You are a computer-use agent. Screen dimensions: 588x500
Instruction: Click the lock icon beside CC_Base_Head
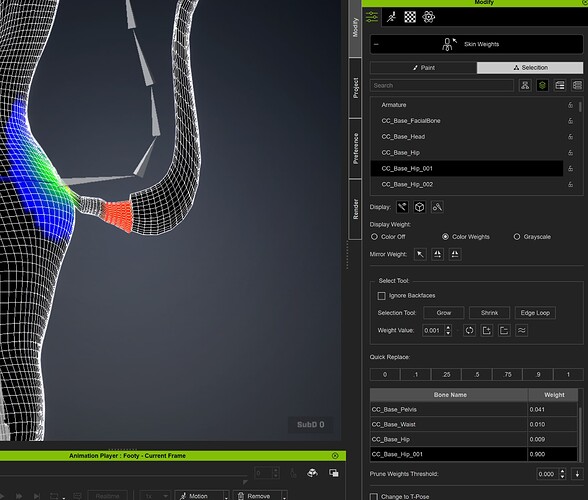click(570, 137)
